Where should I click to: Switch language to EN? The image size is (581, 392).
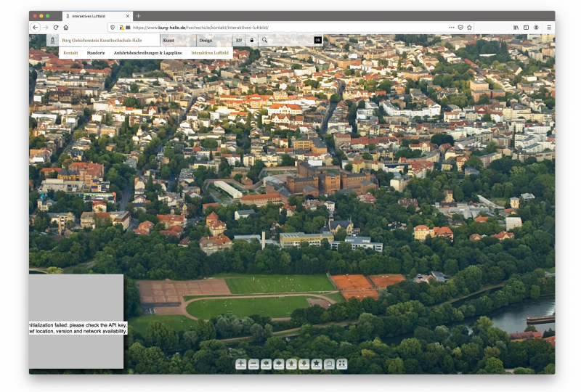[x=239, y=41]
